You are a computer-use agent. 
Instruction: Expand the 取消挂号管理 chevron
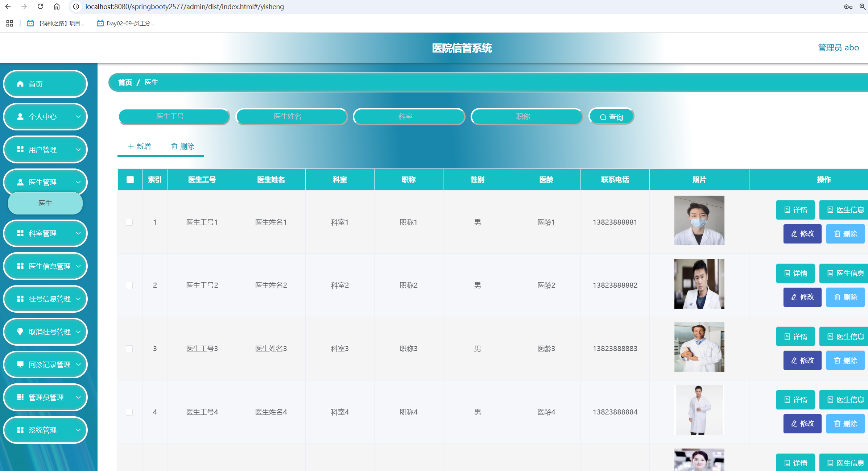coord(78,332)
